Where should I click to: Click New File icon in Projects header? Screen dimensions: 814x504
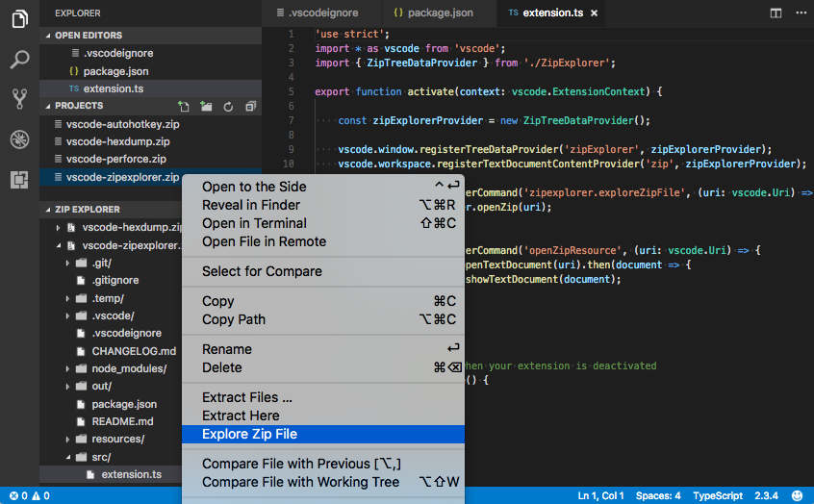[x=184, y=107]
